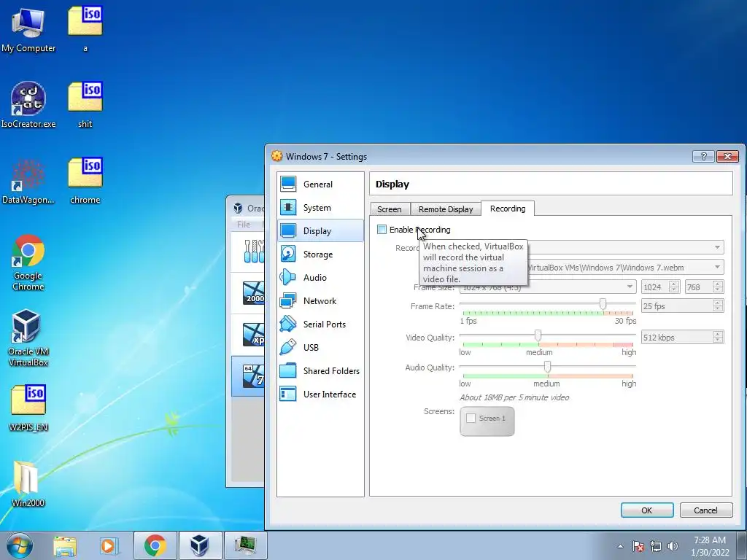The width and height of the screenshot is (747, 560).
Task: Click the Help question mark button
Action: tap(703, 156)
